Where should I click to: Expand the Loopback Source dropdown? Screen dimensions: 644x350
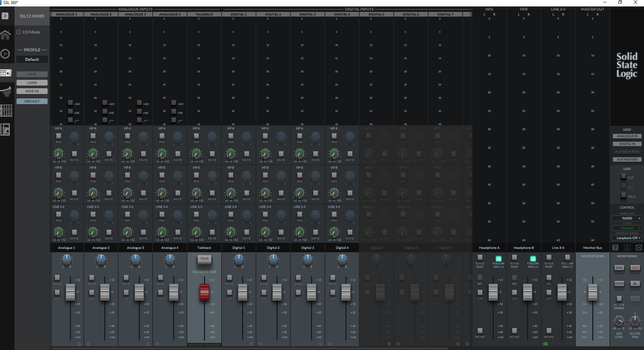tap(627, 238)
